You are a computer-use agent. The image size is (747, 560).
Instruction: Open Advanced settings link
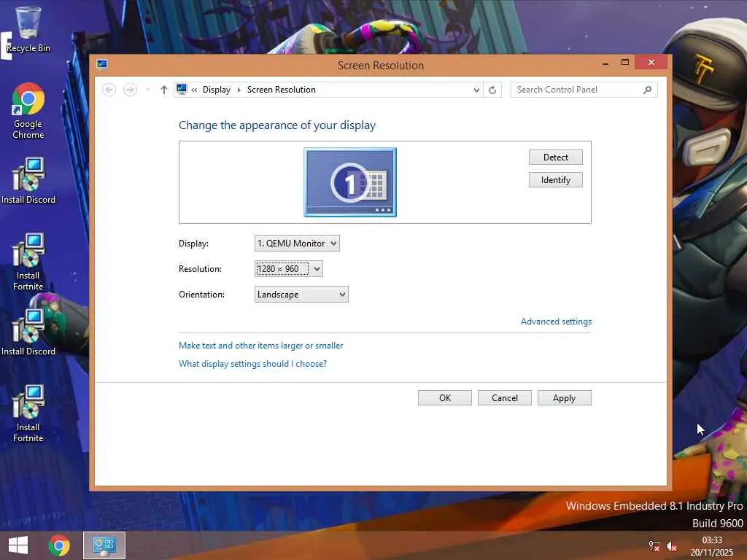point(556,322)
